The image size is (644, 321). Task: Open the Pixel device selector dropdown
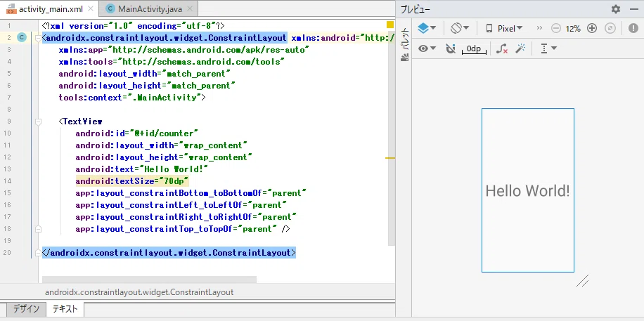[x=504, y=28]
